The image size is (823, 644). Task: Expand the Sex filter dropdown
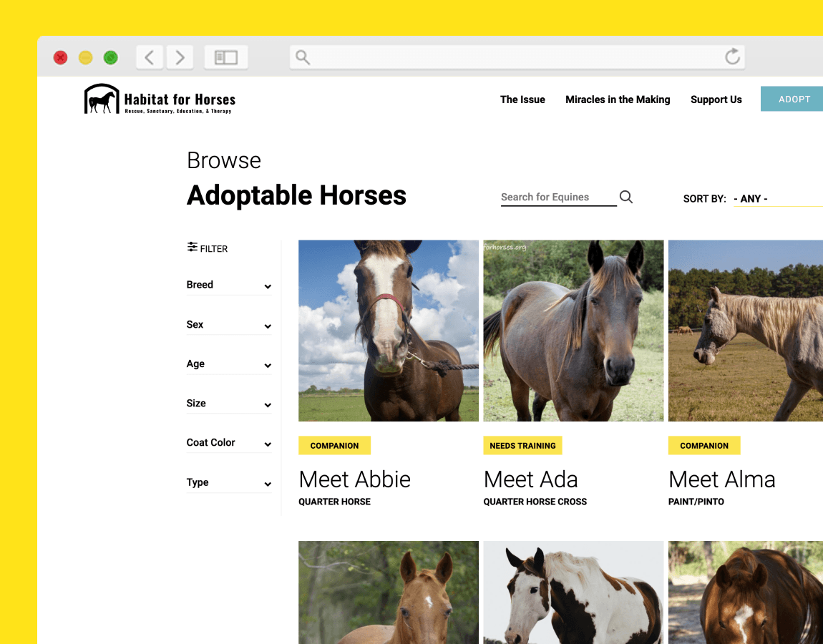coord(229,325)
